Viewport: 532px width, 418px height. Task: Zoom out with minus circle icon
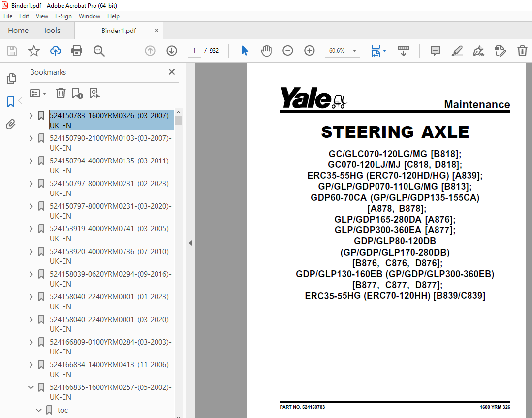tap(288, 51)
